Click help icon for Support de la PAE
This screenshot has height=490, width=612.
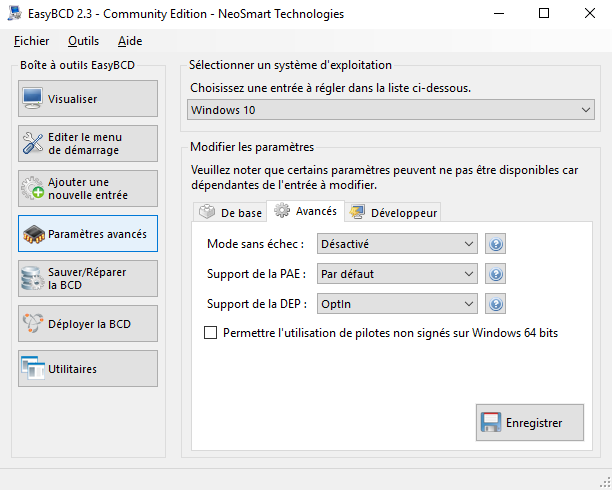point(495,274)
